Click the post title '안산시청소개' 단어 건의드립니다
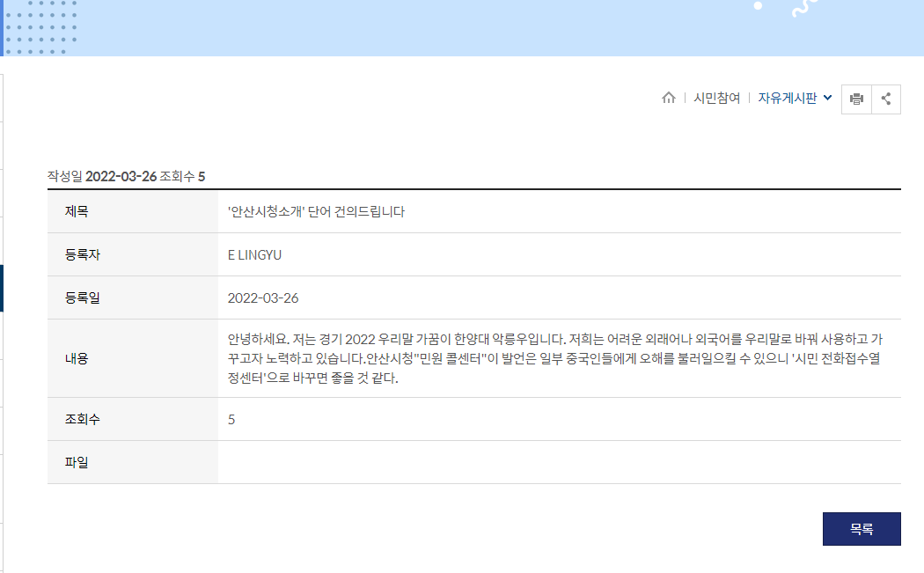The height and width of the screenshot is (573, 924). coord(316,211)
